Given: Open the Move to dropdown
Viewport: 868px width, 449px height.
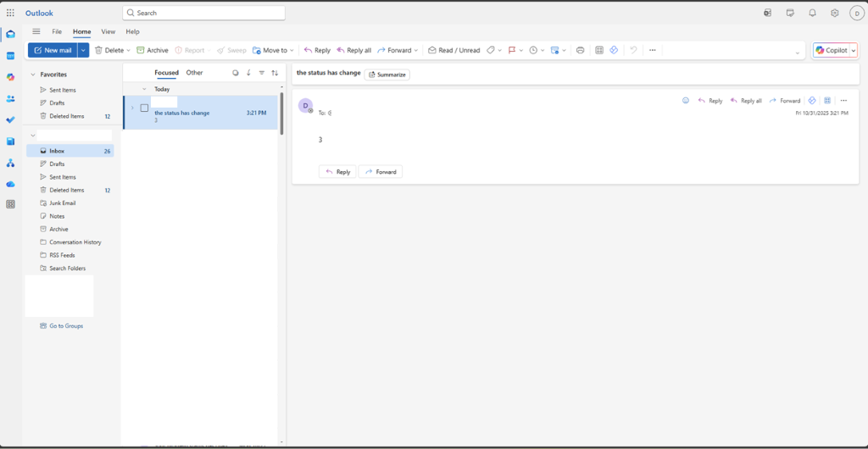Looking at the screenshot, I should [292, 50].
